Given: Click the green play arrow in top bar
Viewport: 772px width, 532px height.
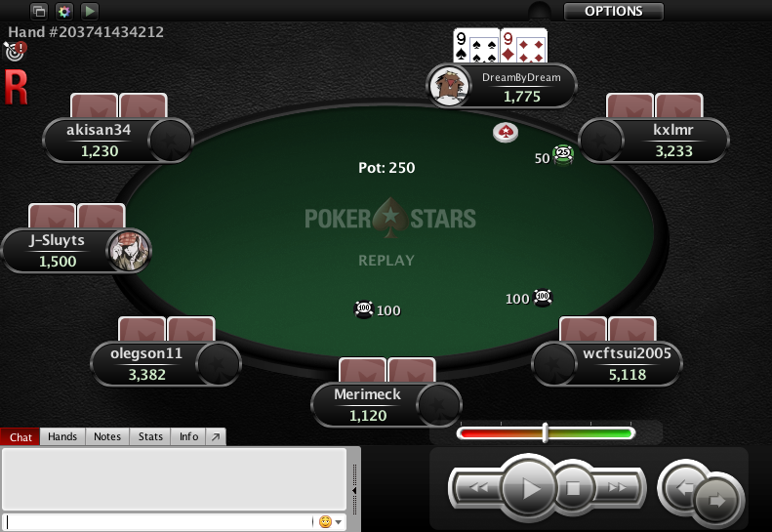Looking at the screenshot, I should pyautogui.click(x=90, y=11).
